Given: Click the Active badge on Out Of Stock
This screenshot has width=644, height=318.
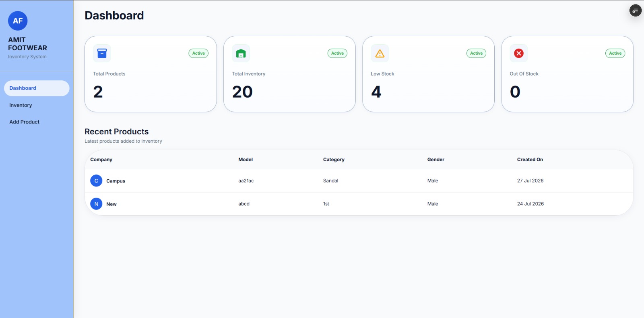Looking at the screenshot, I should tap(615, 53).
